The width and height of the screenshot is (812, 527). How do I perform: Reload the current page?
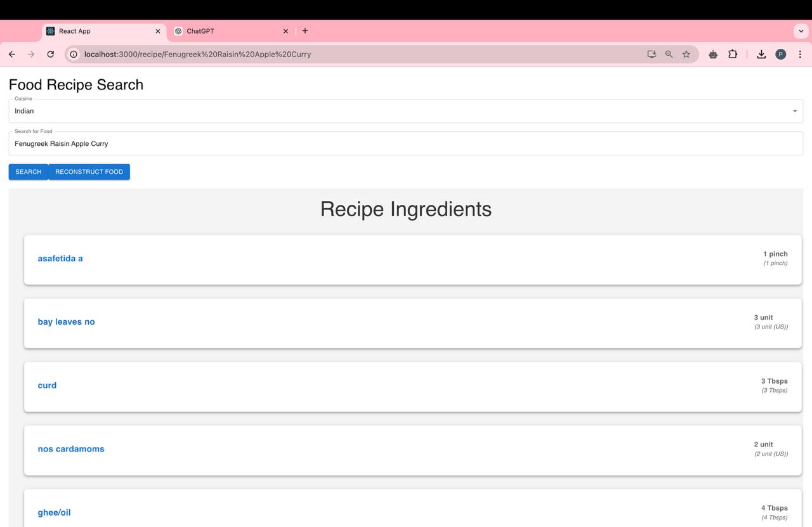(x=51, y=55)
